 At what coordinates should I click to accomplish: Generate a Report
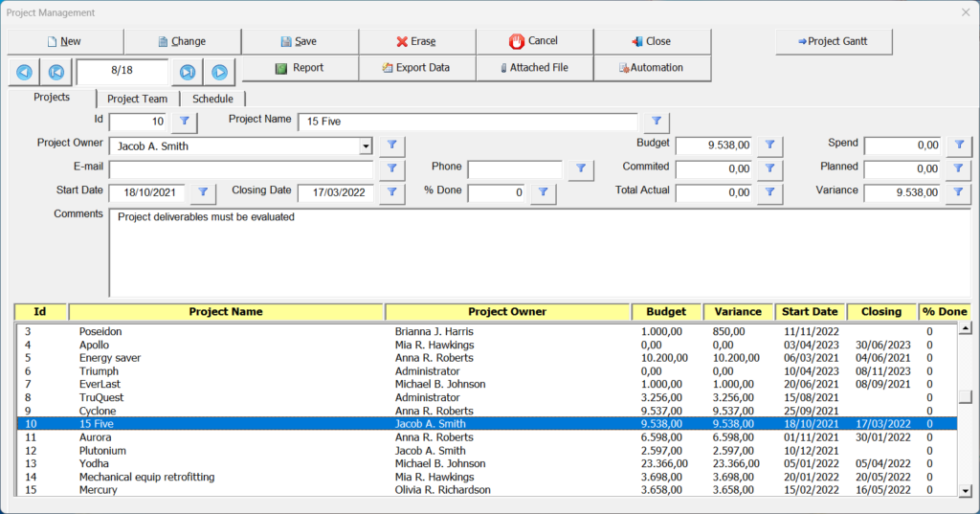click(x=300, y=68)
